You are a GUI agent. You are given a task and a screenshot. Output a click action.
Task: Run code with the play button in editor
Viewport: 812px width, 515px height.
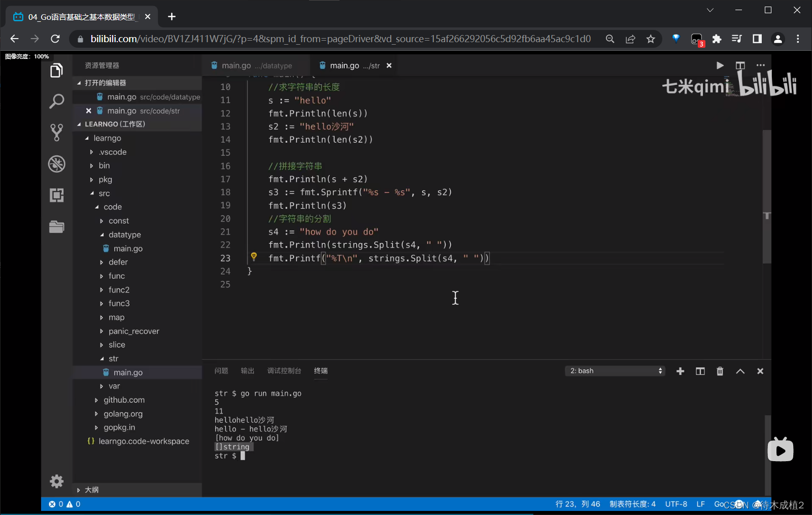[720, 66]
